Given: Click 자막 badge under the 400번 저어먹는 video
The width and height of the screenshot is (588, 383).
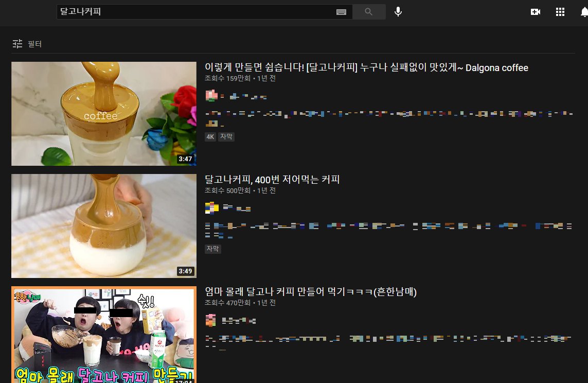Looking at the screenshot, I should coord(212,249).
